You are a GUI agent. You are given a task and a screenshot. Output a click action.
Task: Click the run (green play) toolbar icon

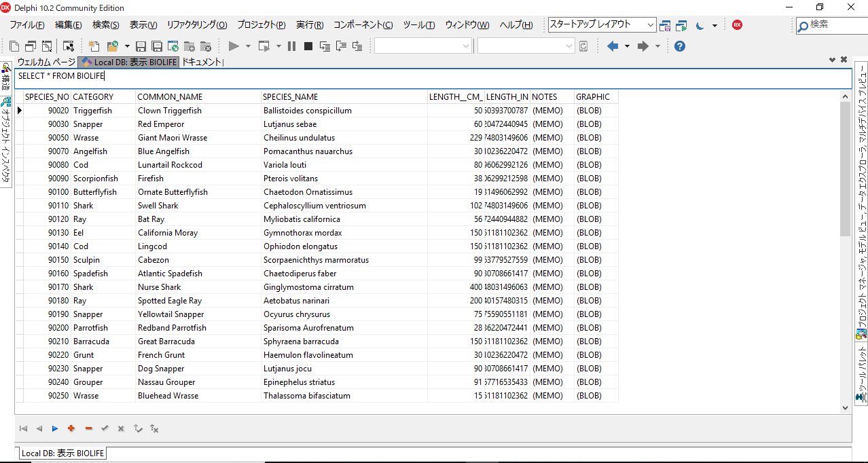234,46
